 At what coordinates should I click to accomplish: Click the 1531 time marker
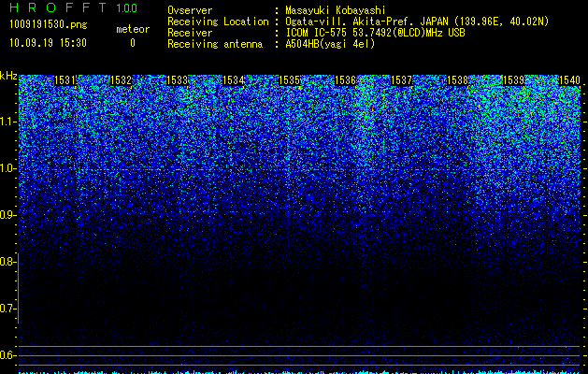click(65, 80)
